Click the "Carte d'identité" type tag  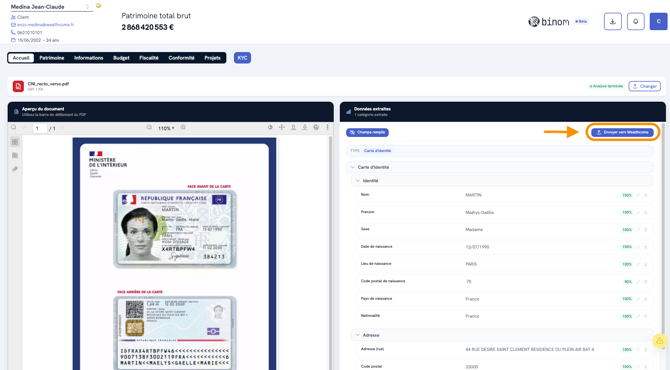pyautogui.click(x=377, y=151)
